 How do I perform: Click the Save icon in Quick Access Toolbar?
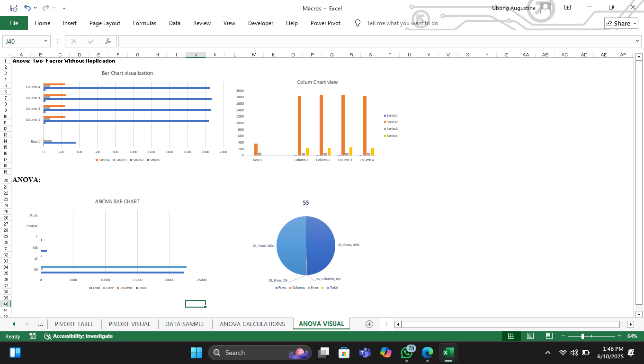pos(14,8)
